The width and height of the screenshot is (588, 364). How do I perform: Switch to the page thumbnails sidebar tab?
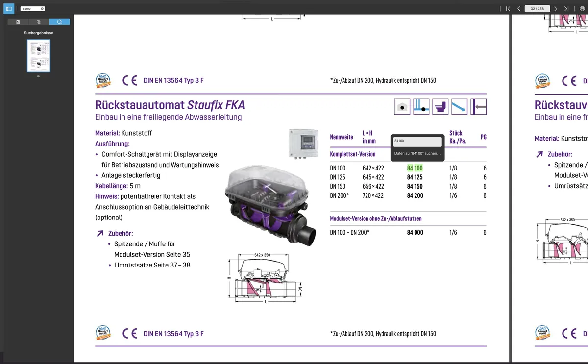[x=18, y=22]
